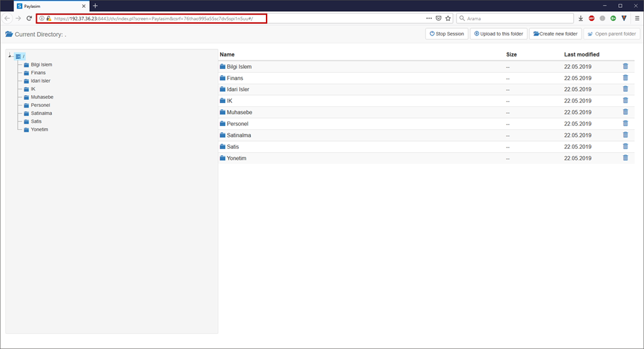The height and width of the screenshot is (349, 644).
Task: Select Muhasebe in the folder tree
Action: pyautogui.click(x=42, y=97)
